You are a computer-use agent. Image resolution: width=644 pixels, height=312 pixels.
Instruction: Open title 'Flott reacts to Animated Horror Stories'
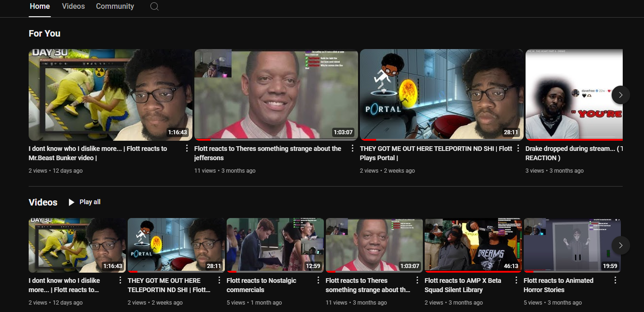(x=558, y=285)
